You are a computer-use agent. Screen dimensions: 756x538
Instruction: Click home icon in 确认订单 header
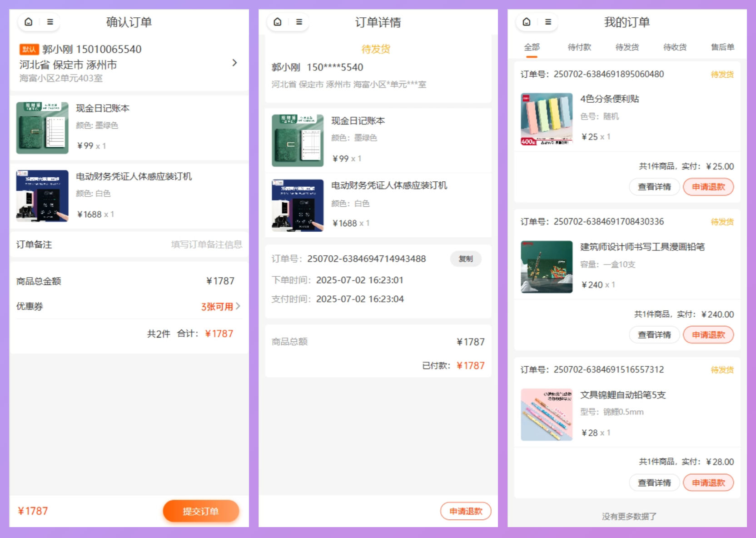point(29,22)
